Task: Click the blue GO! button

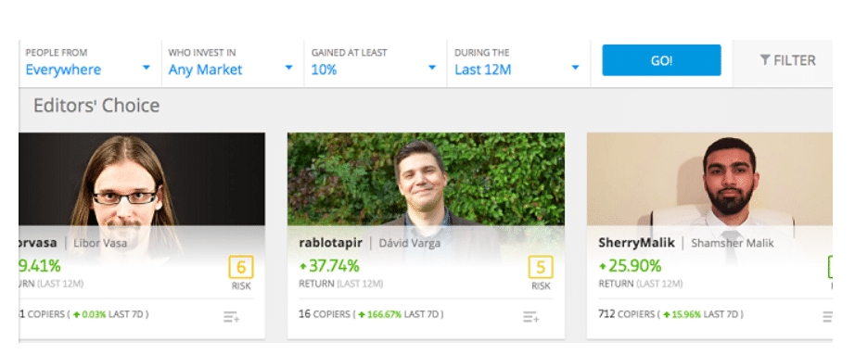Action: (x=661, y=60)
